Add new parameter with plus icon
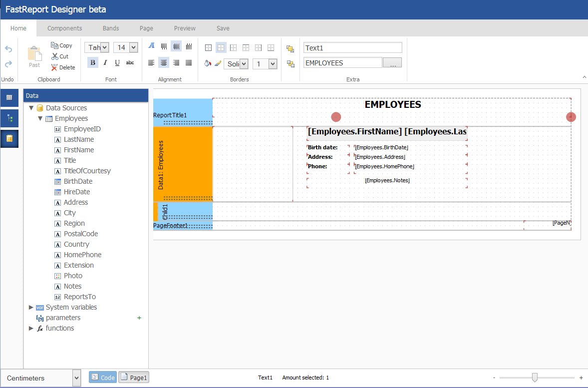Viewport: 588px width, 388px height. tap(139, 318)
